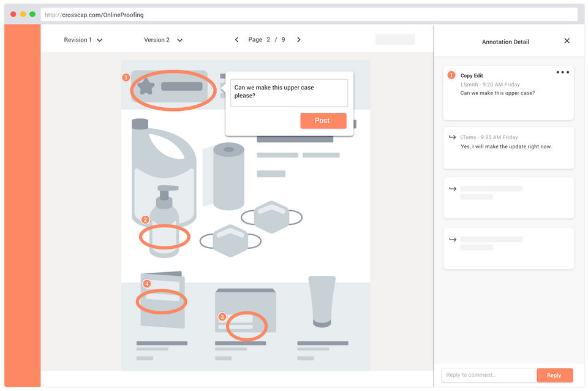Close the Annotation Detail panel
Image resolution: width=588 pixels, height=391 pixels.
(567, 41)
